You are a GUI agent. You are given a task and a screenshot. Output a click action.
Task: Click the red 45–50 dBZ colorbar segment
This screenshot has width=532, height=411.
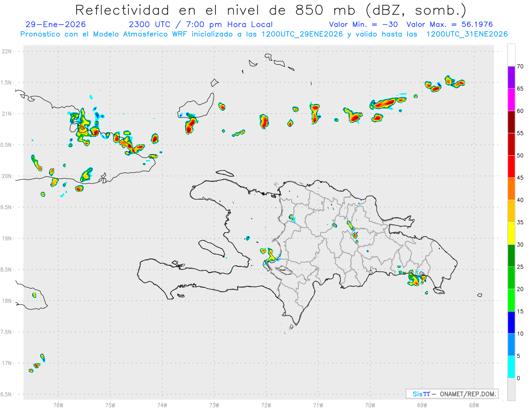pyautogui.click(x=511, y=167)
